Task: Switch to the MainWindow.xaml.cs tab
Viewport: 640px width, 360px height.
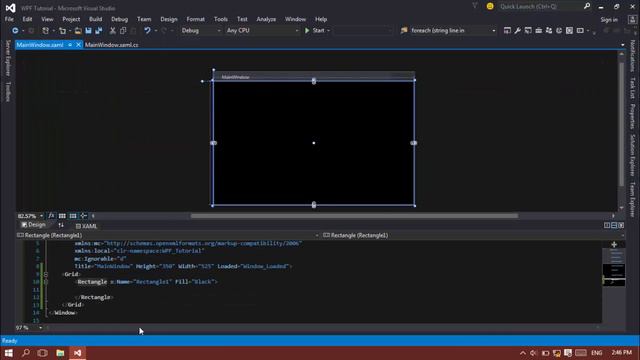Action: (112, 45)
